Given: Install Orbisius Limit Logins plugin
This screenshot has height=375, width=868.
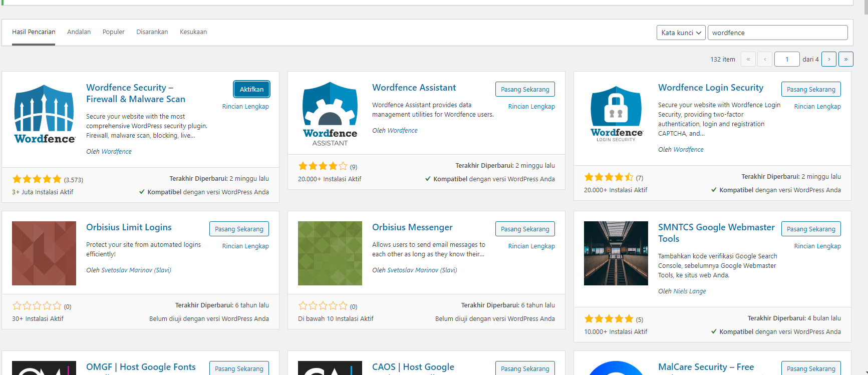Looking at the screenshot, I should point(239,229).
